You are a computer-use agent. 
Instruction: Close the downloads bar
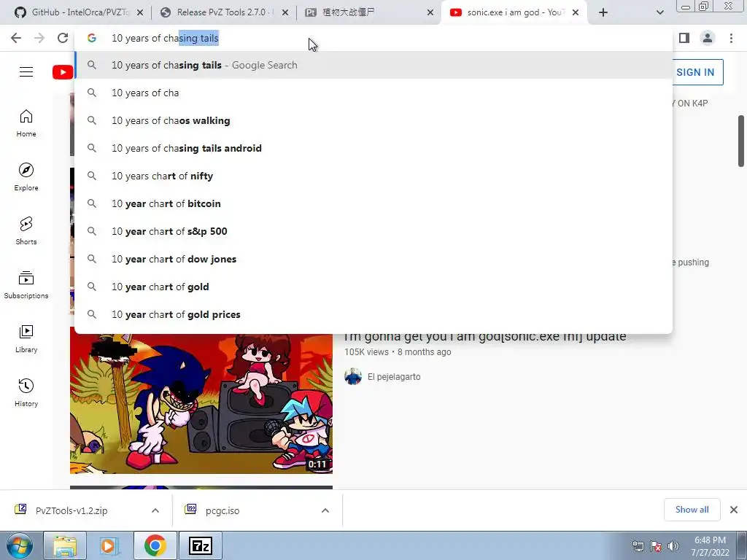pos(734,510)
